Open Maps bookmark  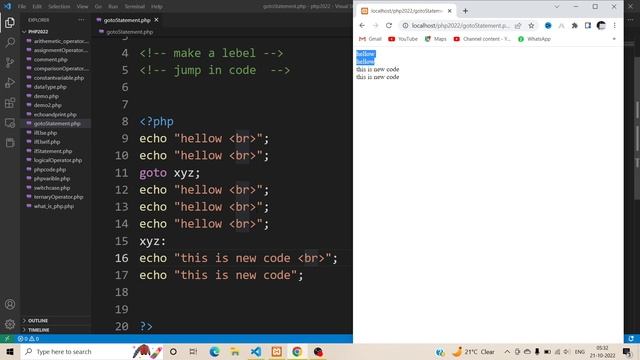(436, 39)
